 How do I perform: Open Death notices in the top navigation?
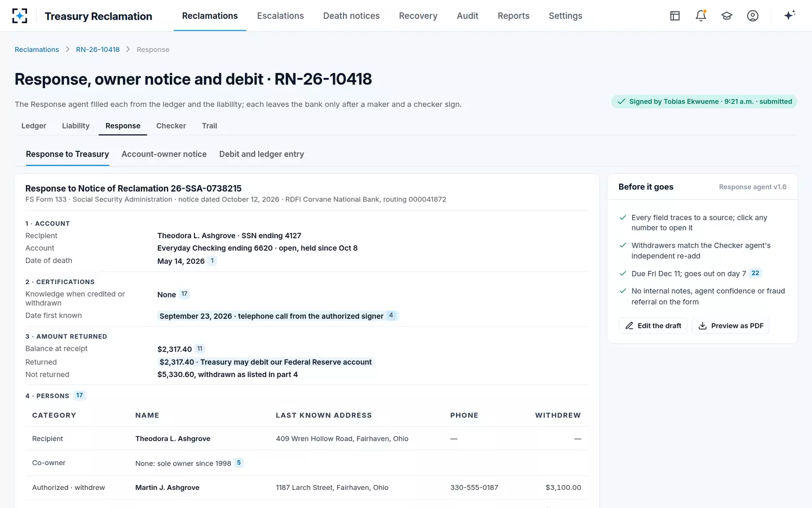coord(351,16)
